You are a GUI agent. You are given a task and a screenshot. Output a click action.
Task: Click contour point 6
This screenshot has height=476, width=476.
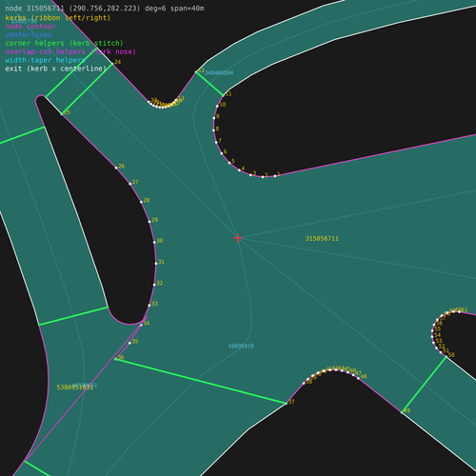222,153
